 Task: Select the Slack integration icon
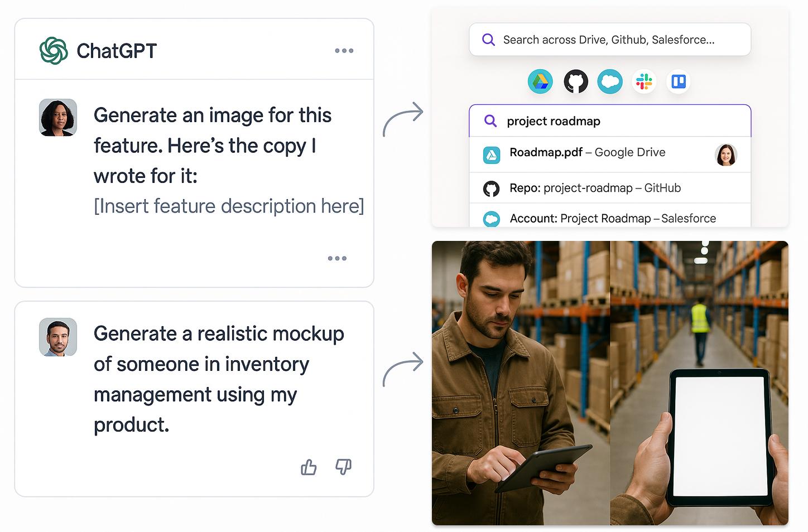(x=644, y=82)
